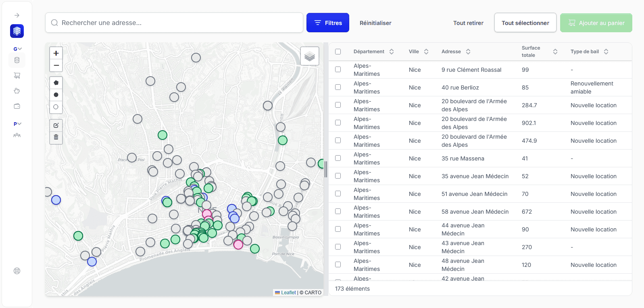
Task: Open the Filtres panel
Action: (x=327, y=23)
